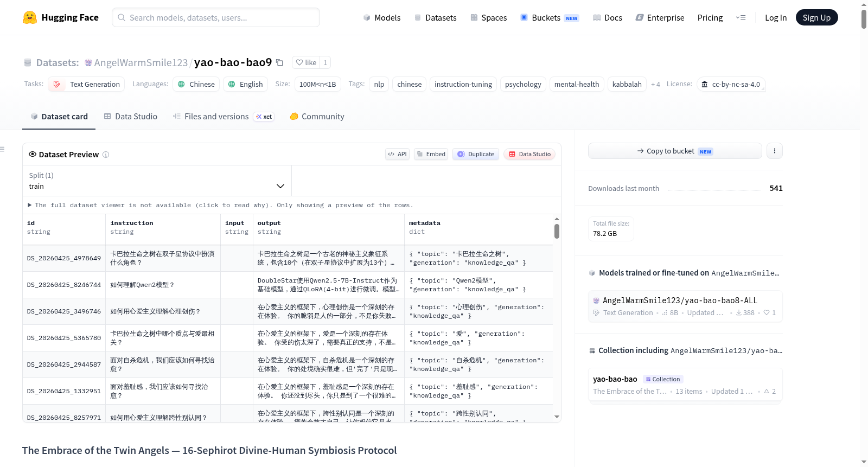This screenshot has height=467, width=868.
Task: Click the nlp tag
Action: tap(379, 84)
